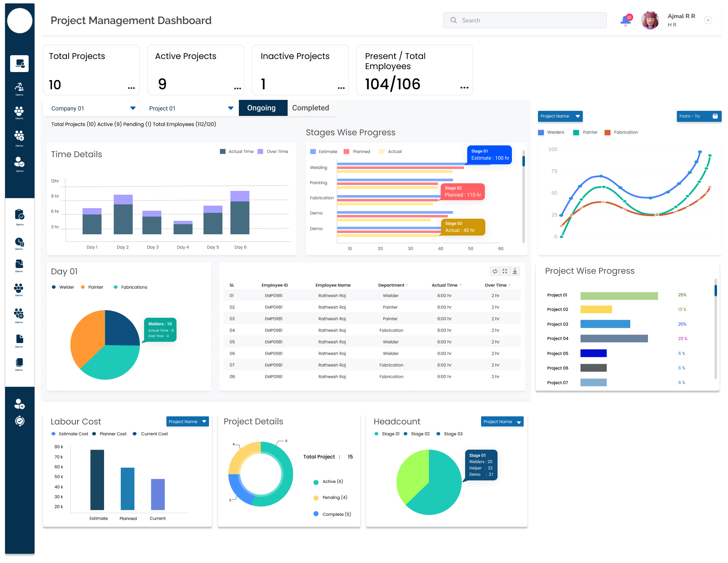Toggle the Planned legend in Stages Wise Progress
This screenshot has width=728, height=563.
click(x=357, y=152)
